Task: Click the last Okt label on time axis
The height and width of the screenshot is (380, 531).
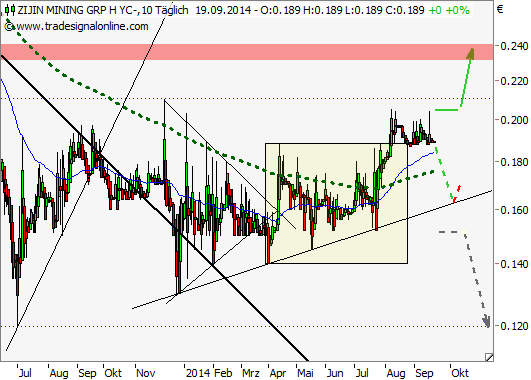Action: pos(460,373)
